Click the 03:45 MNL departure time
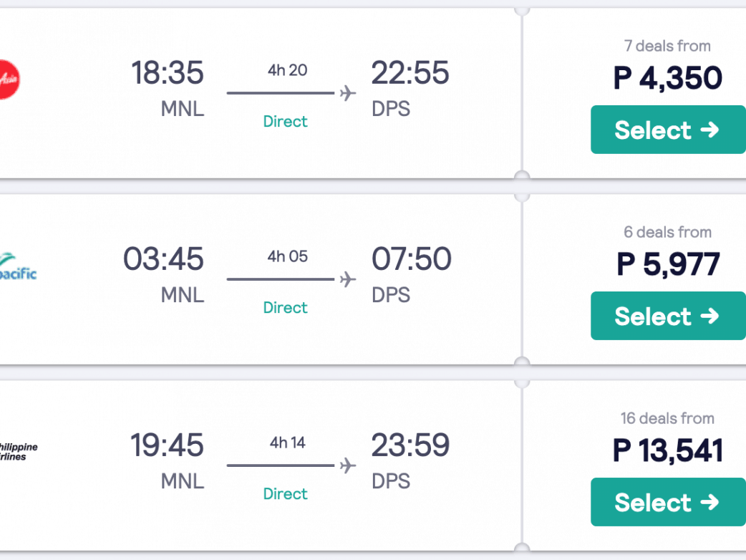This screenshot has height=560, width=746. tap(164, 259)
